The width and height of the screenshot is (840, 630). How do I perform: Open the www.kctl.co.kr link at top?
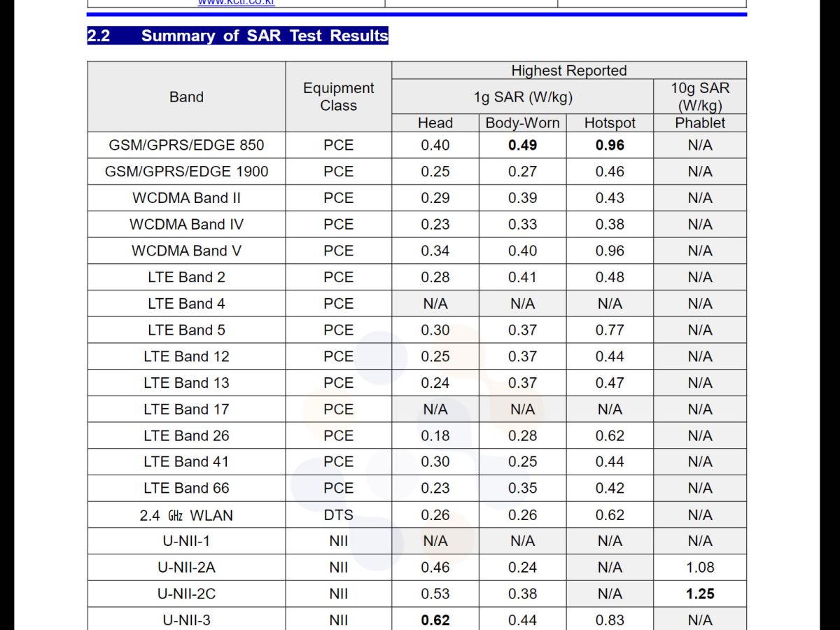pyautogui.click(x=236, y=3)
